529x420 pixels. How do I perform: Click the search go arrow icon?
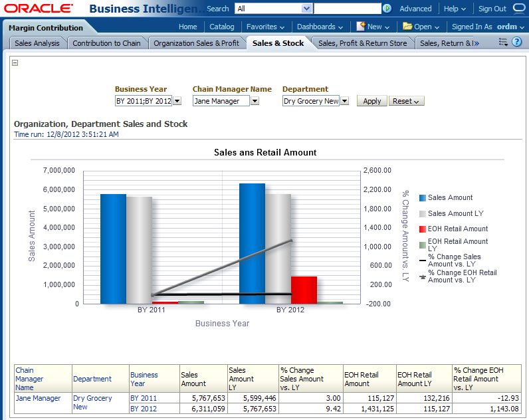coord(387,9)
